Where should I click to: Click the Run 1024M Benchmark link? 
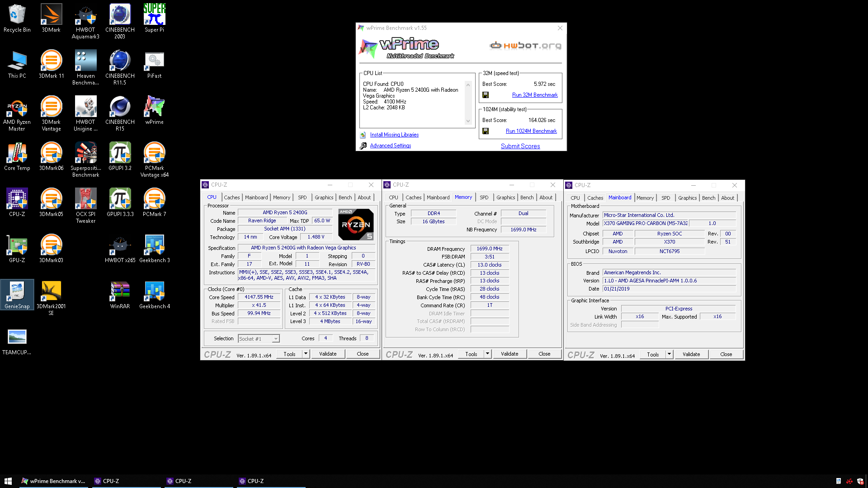(531, 131)
